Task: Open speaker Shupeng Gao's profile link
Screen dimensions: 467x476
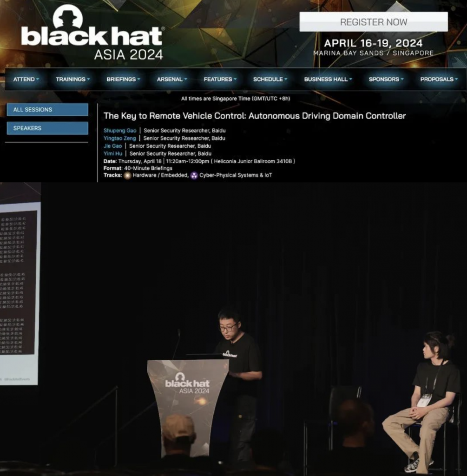Action: [120, 131]
